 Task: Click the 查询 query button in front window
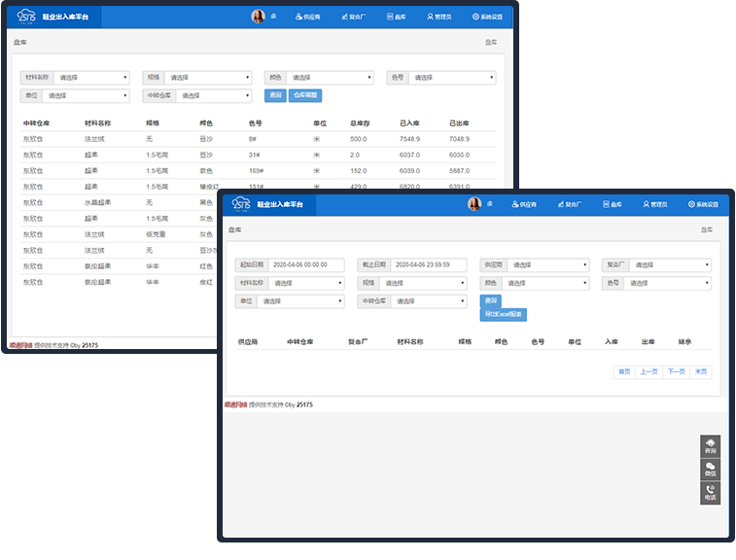491,301
